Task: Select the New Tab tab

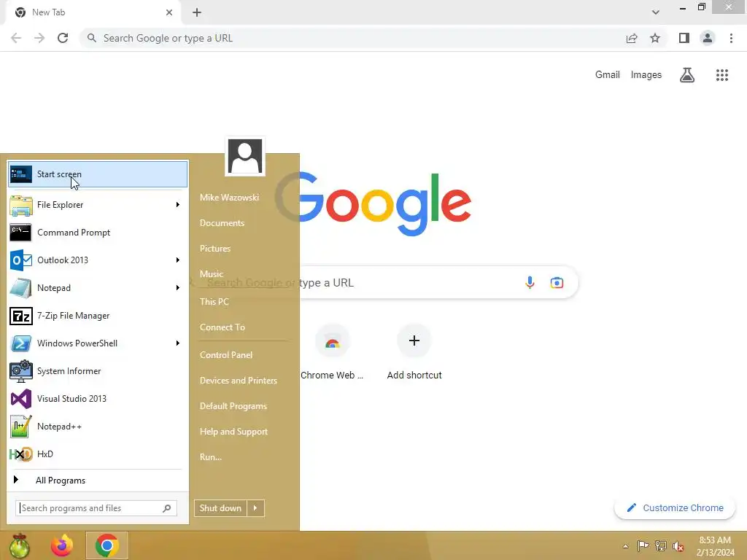Action: click(x=90, y=12)
